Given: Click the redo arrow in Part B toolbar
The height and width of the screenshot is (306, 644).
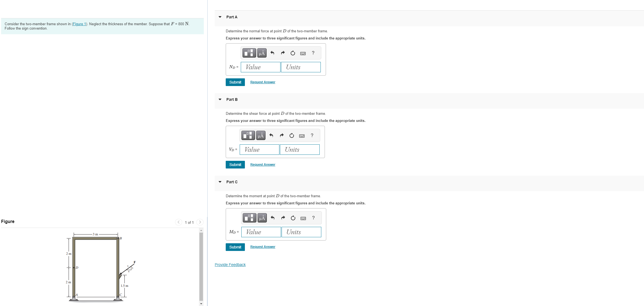Looking at the screenshot, I should (282, 135).
